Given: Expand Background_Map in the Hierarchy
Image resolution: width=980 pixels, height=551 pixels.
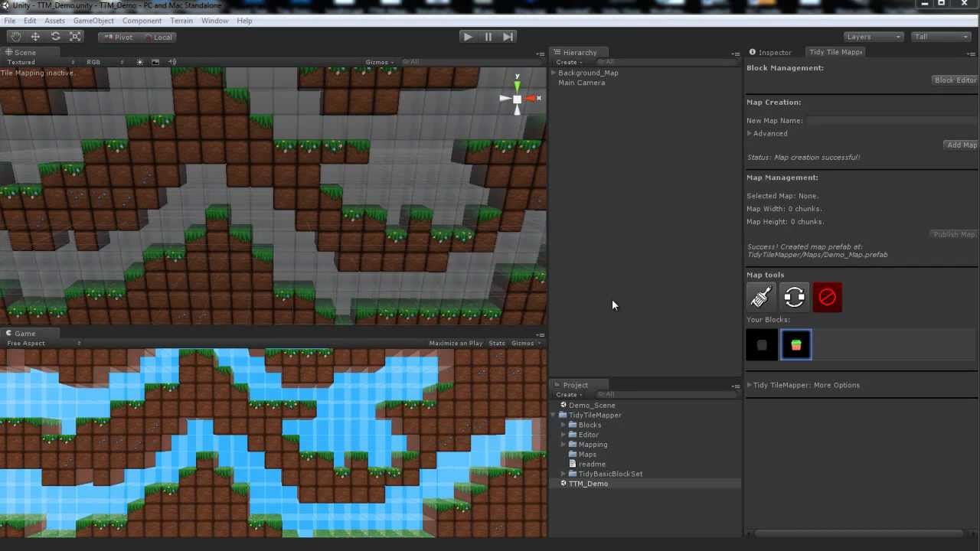Looking at the screenshot, I should (x=554, y=73).
